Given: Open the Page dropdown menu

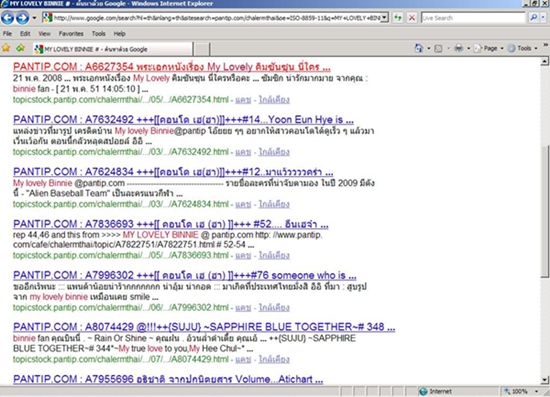Looking at the screenshot, I should [x=489, y=48].
